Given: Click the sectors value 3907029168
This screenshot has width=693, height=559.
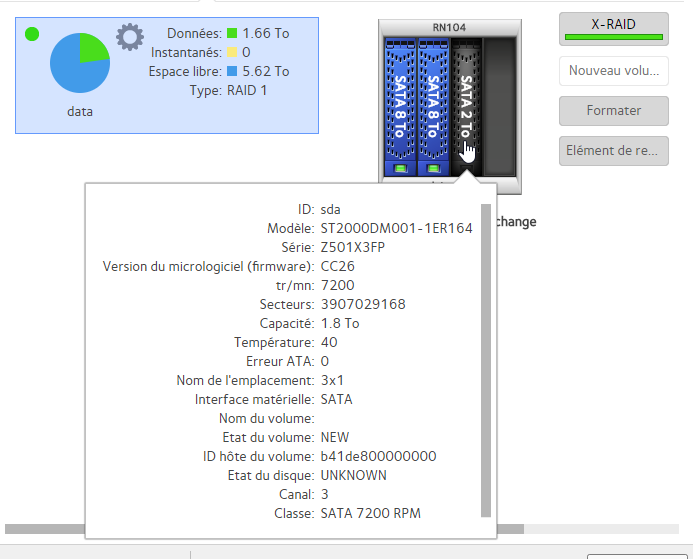Looking at the screenshot, I should point(363,304).
